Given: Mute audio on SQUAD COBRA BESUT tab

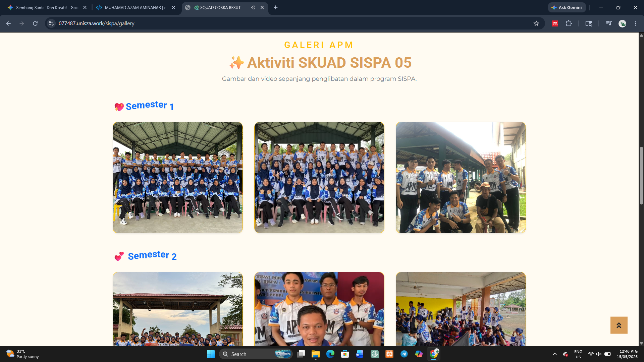Looking at the screenshot, I should (x=253, y=7).
